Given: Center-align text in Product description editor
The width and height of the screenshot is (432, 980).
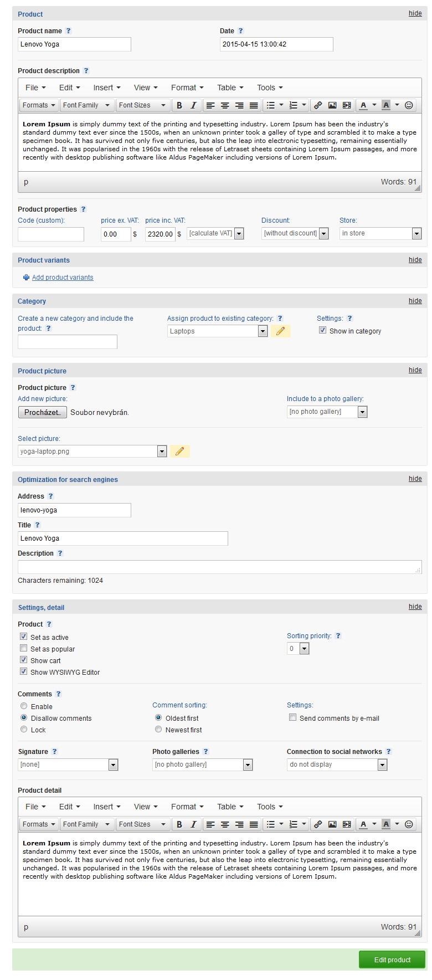Looking at the screenshot, I should (x=225, y=105).
